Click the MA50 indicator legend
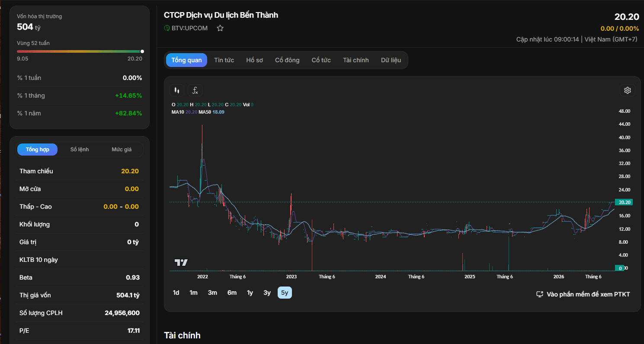 [211, 112]
